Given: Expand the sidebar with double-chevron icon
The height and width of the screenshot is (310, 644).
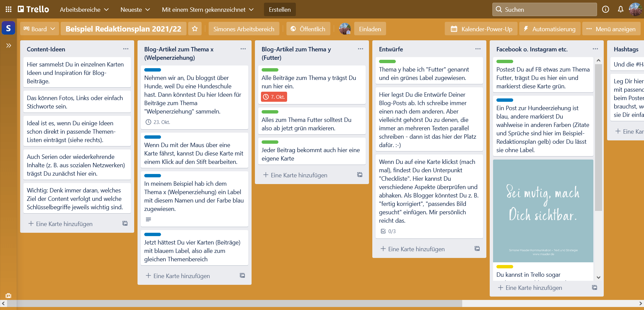Looking at the screenshot, I should coord(9,45).
